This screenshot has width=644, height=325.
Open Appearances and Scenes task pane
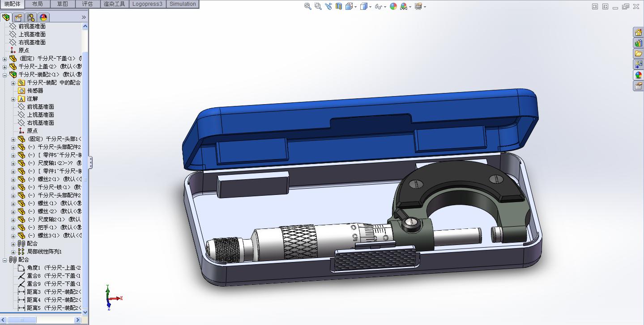(638, 75)
